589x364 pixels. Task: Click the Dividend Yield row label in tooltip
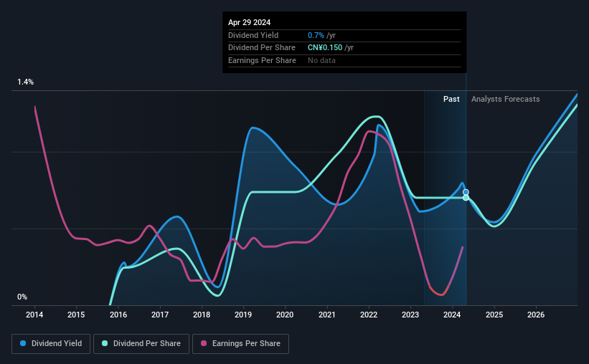point(253,35)
